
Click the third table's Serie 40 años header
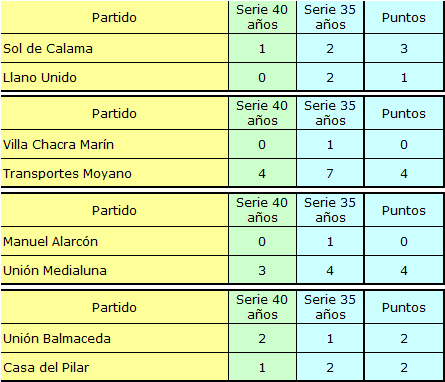(262, 210)
